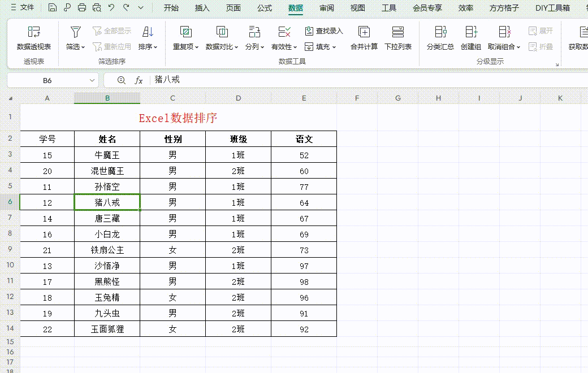
Task: Click the 数据对比 compare icon
Action: (x=222, y=32)
